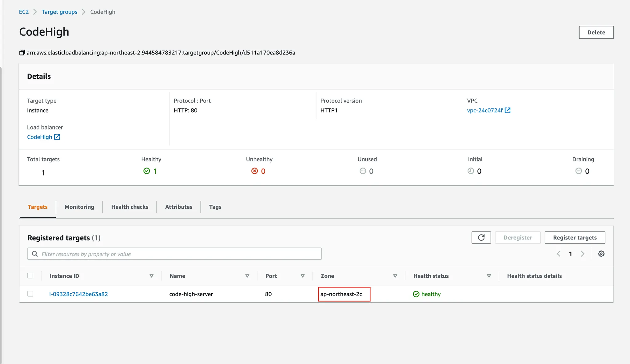The width and height of the screenshot is (630, 364).
Task: Sort by Zone column arrow
Action: tap(395, 276)
